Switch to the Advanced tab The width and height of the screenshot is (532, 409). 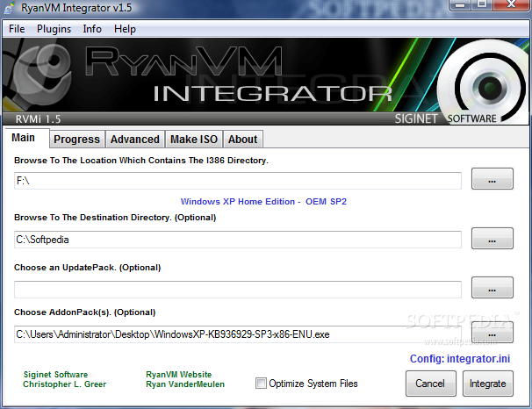click(134, 139)
